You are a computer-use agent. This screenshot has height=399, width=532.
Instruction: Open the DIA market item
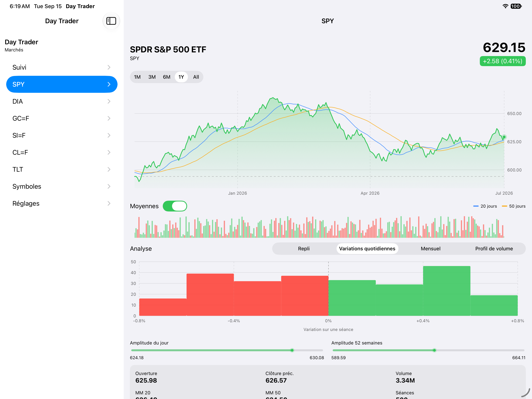pos(62,101)
